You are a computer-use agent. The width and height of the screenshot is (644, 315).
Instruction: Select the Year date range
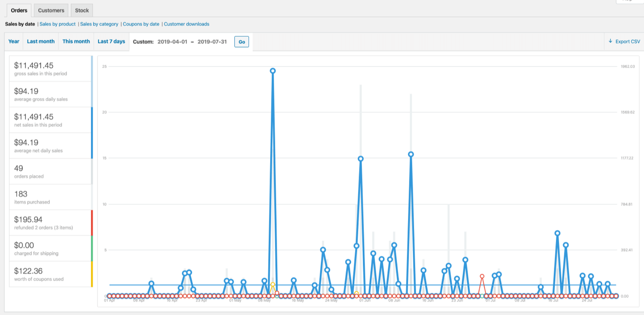click(14, 42)
